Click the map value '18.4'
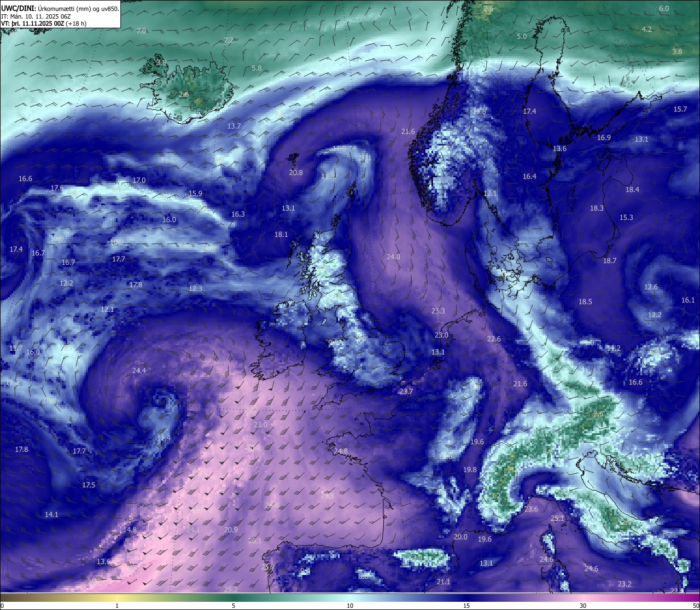This screenshot has height=610, width=700. click(x=632, y=190)
